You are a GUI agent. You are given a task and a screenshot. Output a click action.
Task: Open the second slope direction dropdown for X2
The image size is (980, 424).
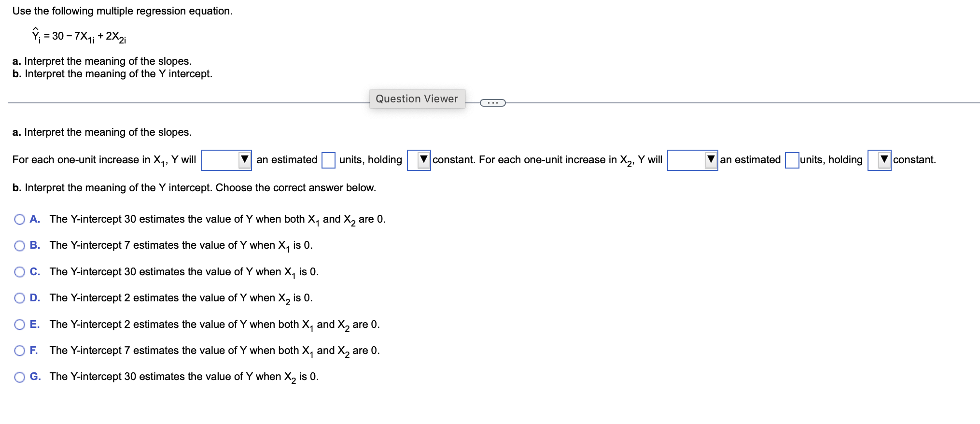coord(692,160)
